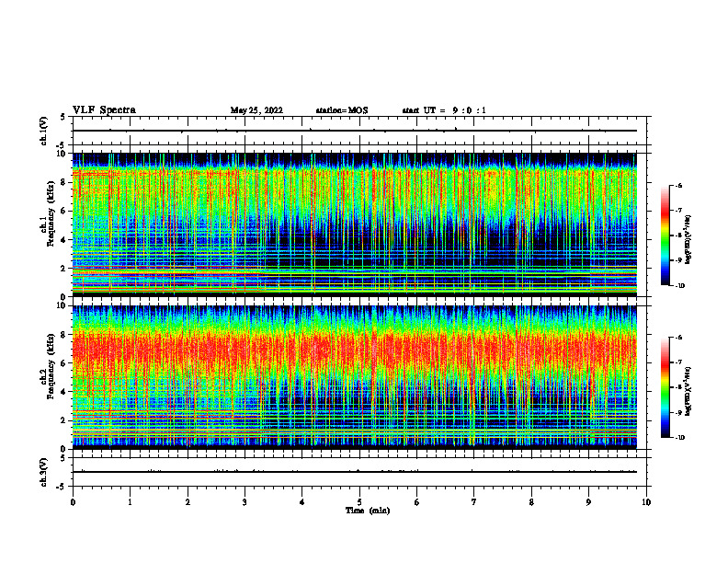Click the ch.1 "Frequency (kHz)" axis label
The image size is (728, 563).
tap(51, 213)
